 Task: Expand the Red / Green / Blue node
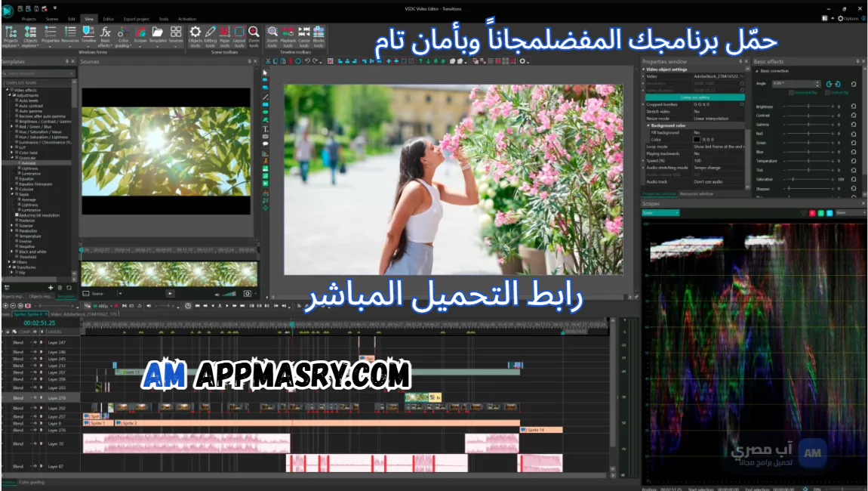coord(11,127)
